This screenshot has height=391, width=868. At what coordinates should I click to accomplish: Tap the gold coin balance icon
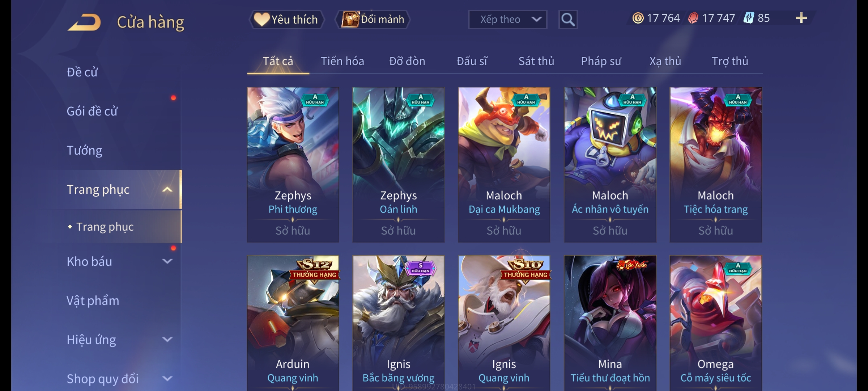tap(638, 18)
